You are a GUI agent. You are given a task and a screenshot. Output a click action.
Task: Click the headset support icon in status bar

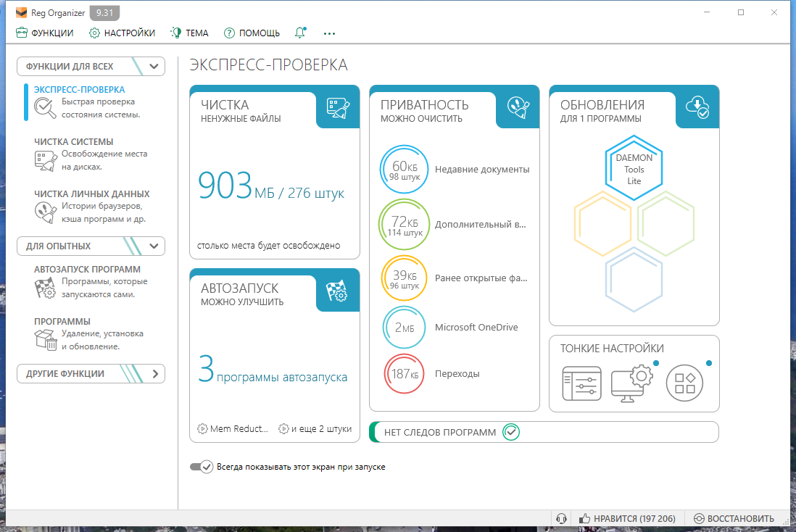pyautogui.click(x=560, y=518)
